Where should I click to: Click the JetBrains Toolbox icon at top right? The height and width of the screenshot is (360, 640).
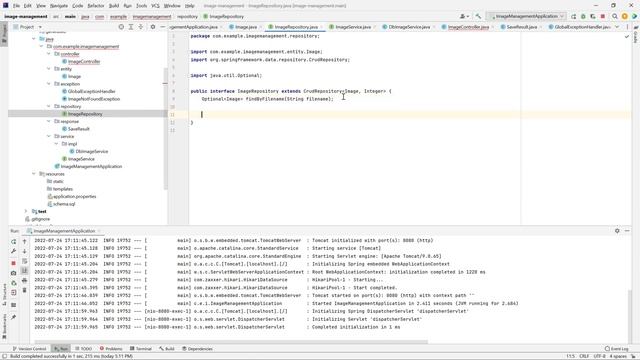click(634, 16)
